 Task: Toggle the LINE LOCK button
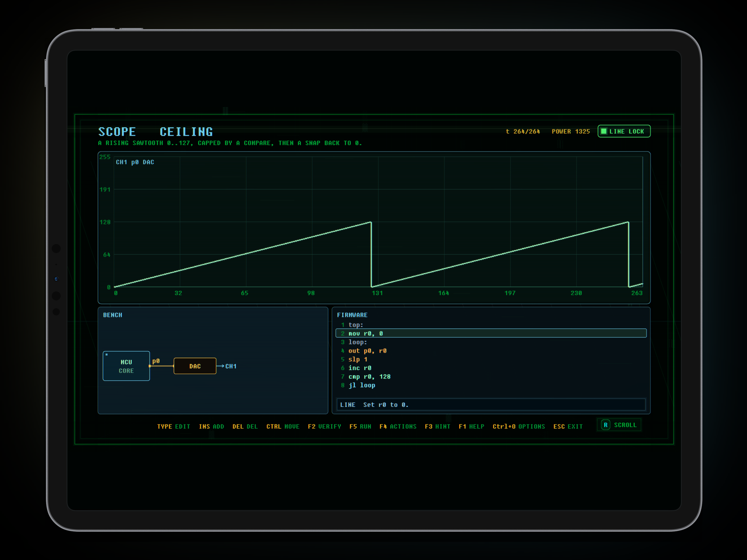click(624, 131)
